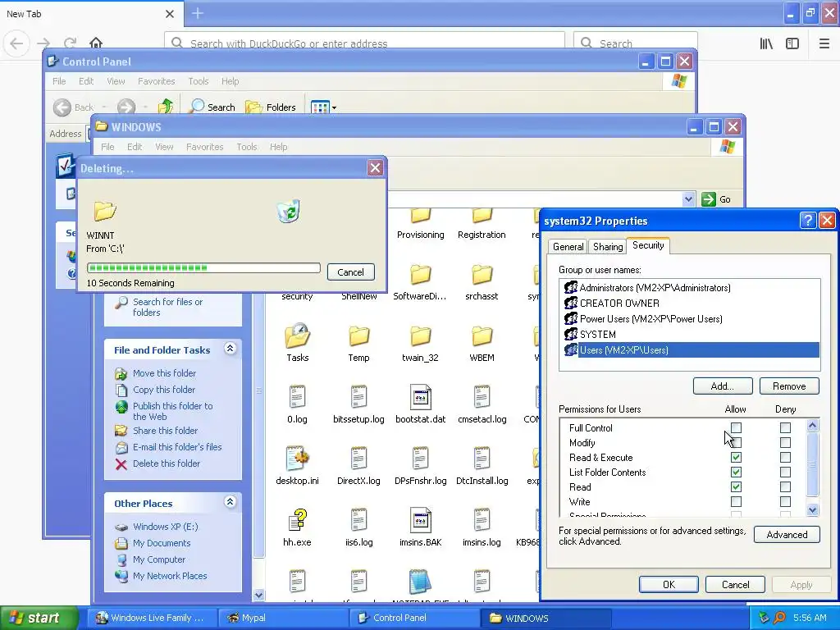
Task: Open cmsetacl.log file
Action: pos(482,405)
